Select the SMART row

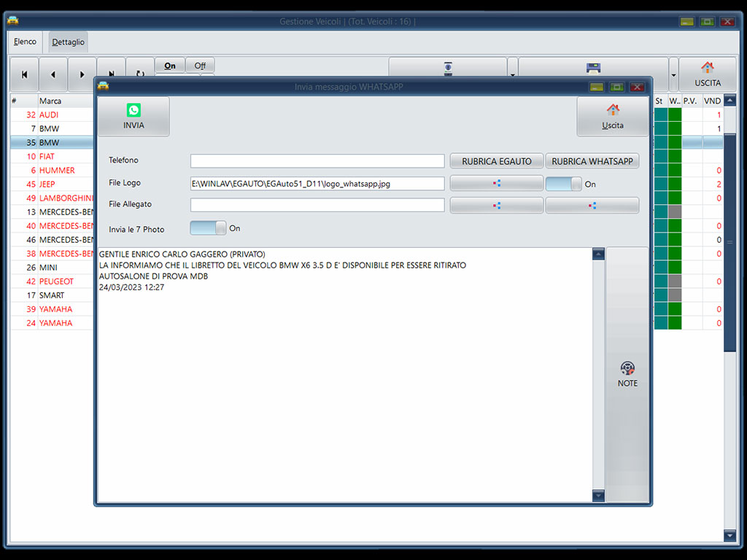[x=53, y=295]
